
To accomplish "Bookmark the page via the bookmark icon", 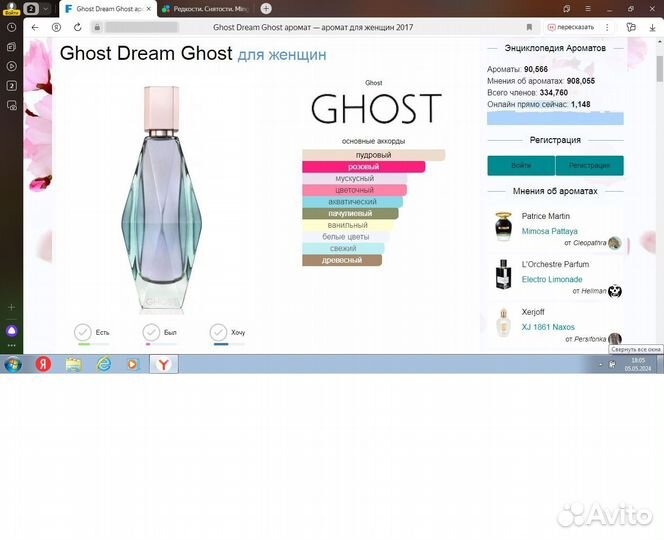I will (529, 28).
